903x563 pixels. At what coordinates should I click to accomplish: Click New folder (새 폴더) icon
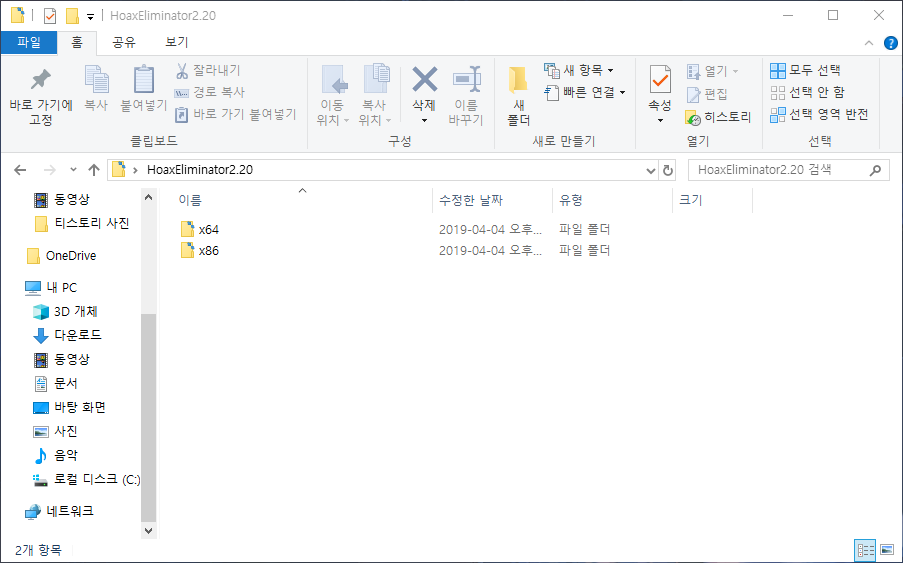click(x=518, y=80)
